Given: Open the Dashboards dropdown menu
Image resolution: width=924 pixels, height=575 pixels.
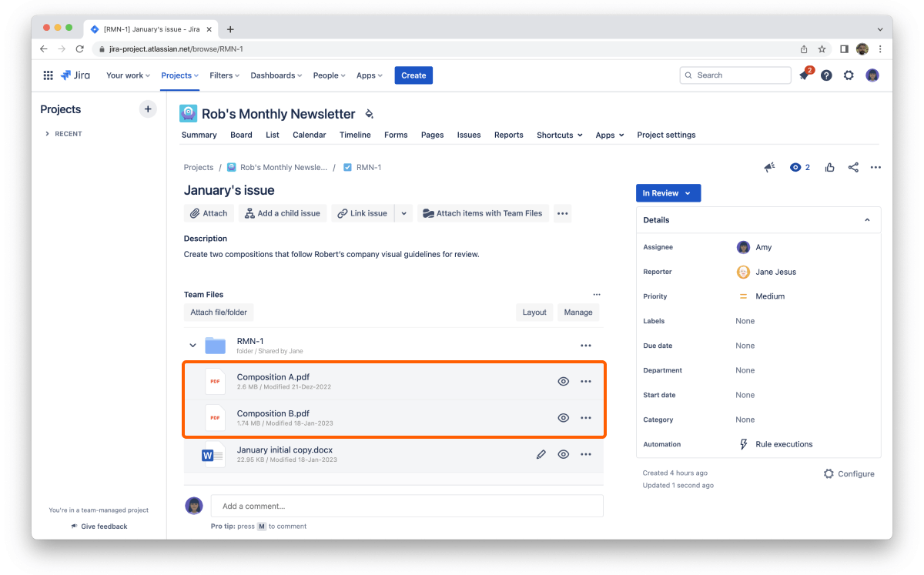Looking at the screenshot, I should (x=276, y=75).
